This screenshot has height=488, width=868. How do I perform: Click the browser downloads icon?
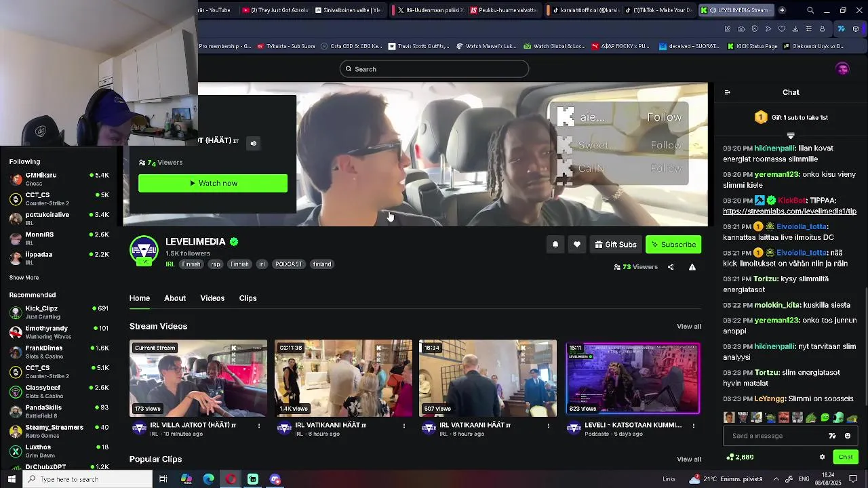(x=795, y=28)
